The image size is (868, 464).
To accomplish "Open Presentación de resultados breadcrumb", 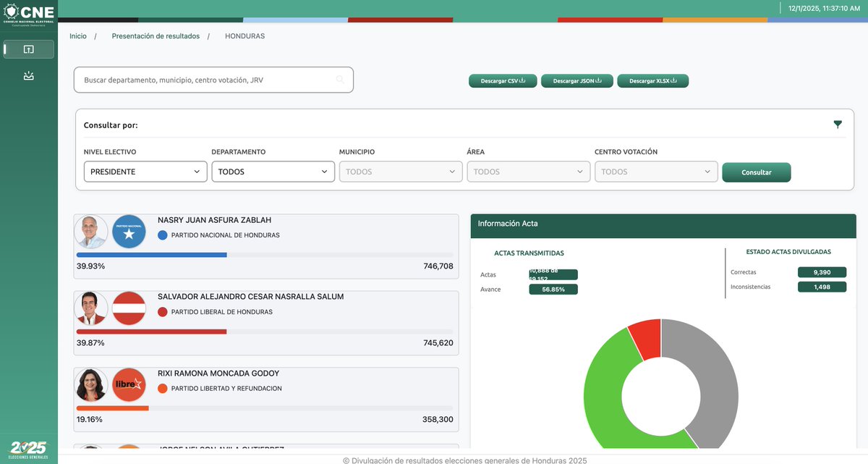I will pyautogui.click(x=156, y=36).
